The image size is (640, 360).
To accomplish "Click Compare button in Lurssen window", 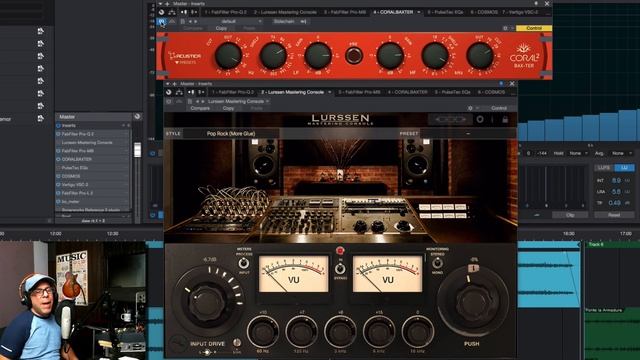I will [x=200, y=108].
